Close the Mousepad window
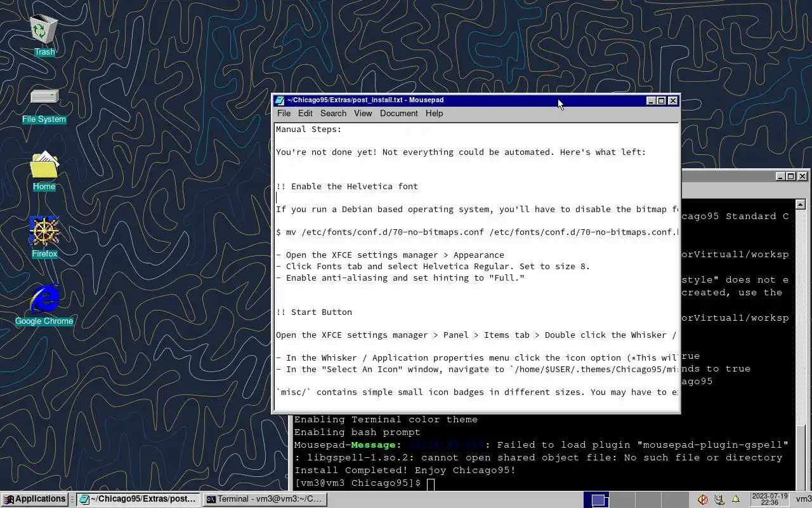 pos(673,100)
